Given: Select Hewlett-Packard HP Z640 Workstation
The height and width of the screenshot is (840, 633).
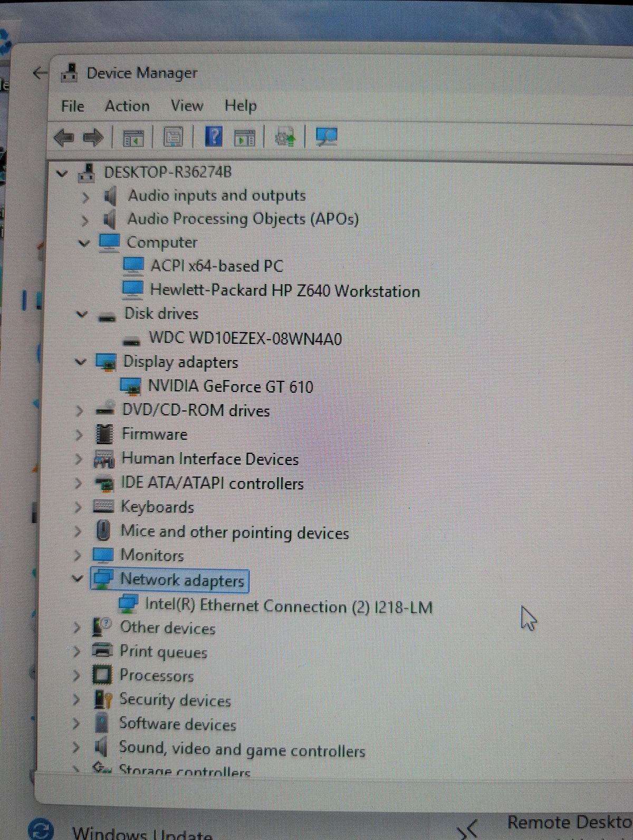Looking at the screenshot, I should tap(285, 291).
